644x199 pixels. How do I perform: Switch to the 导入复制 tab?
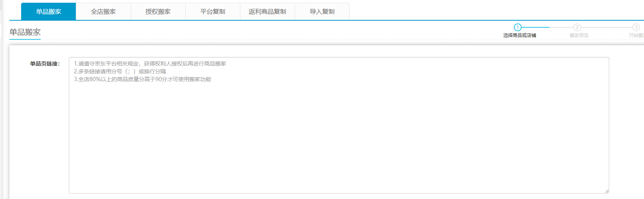coord(322,12)
